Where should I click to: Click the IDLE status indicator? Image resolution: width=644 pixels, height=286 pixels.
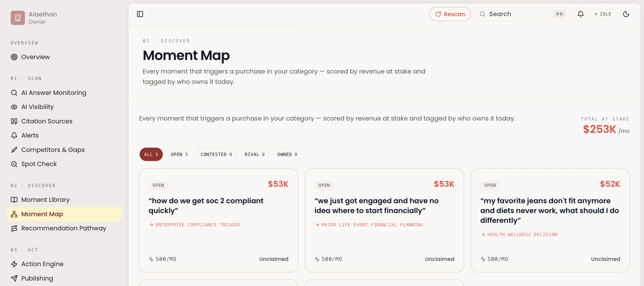[x=603, y=14]
